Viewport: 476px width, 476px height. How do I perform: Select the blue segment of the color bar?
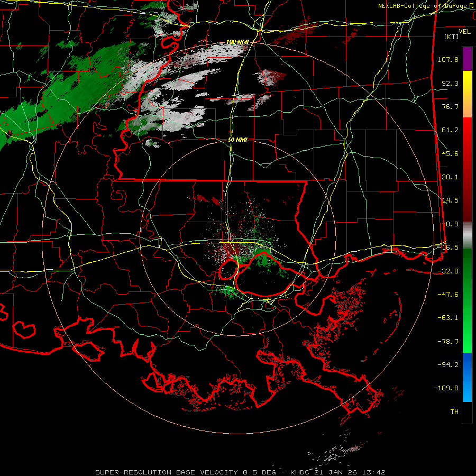click(467, 377)
